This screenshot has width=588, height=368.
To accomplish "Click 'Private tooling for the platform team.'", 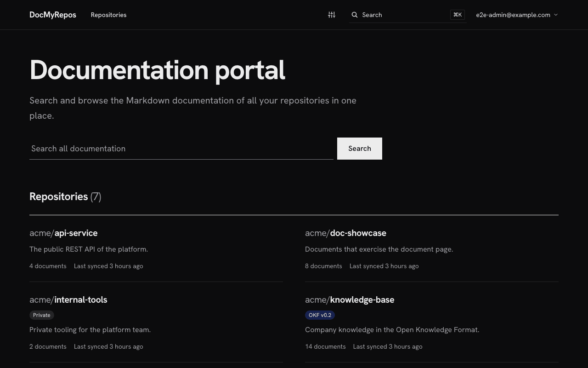I will point(90,330).
